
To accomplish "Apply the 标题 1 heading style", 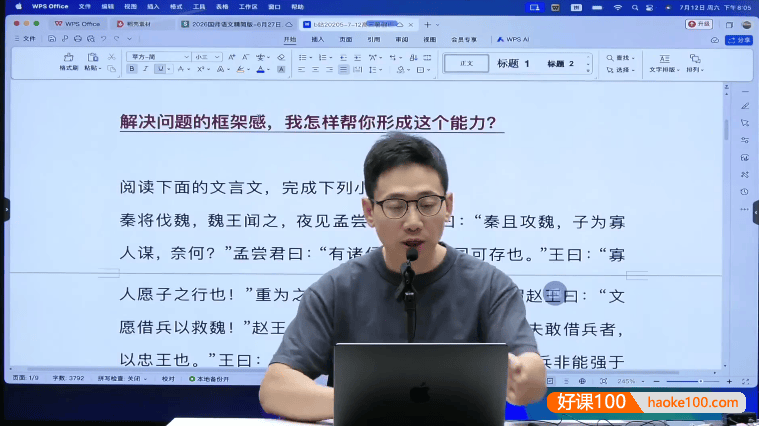I will 513,63.
